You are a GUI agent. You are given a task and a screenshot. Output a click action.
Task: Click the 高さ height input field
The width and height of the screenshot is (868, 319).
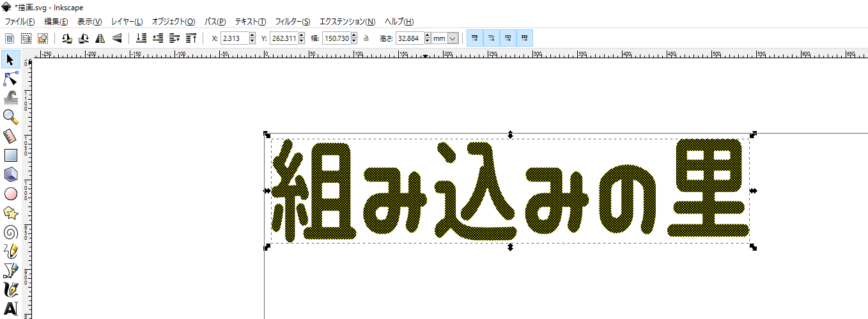click(x=408, y=38)
